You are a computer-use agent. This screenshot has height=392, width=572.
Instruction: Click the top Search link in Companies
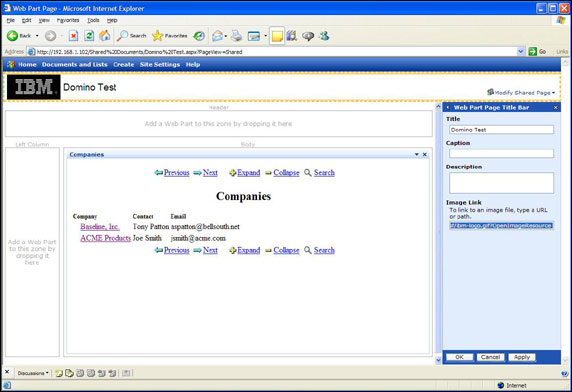tap(324, 172)
